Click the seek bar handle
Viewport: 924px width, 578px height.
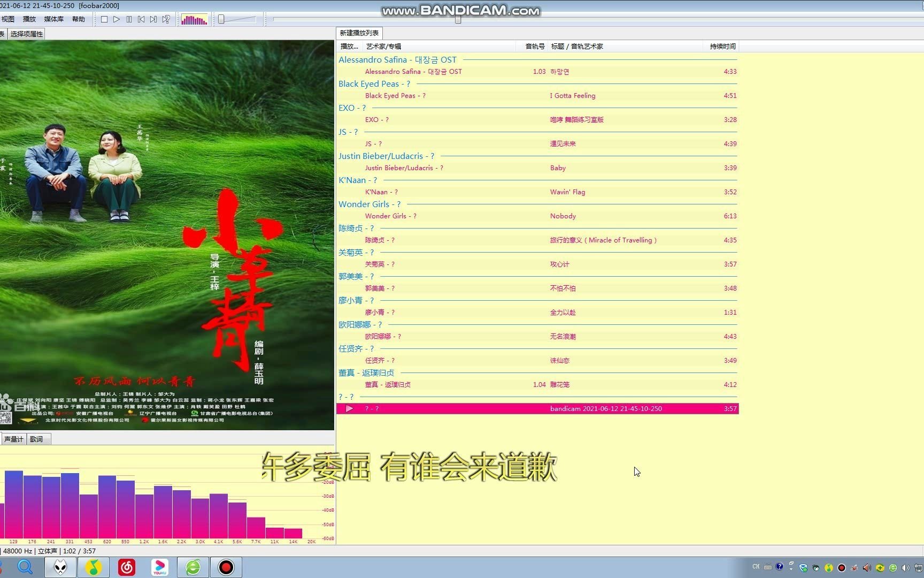pos(458,19)
